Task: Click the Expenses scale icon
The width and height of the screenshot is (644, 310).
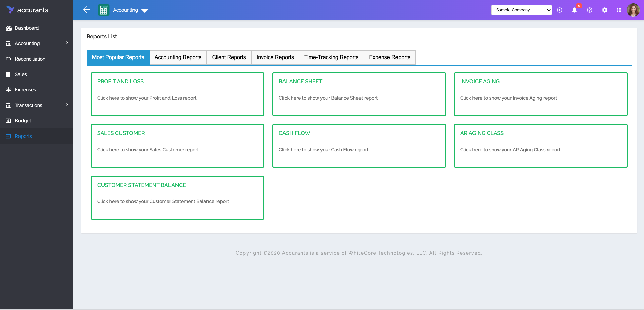Action: click(8, 90)
